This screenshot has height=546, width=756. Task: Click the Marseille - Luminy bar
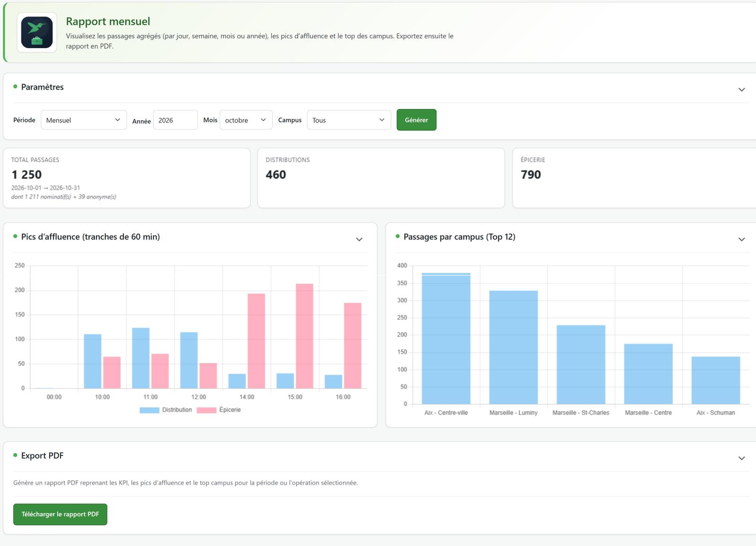[513, 347]
